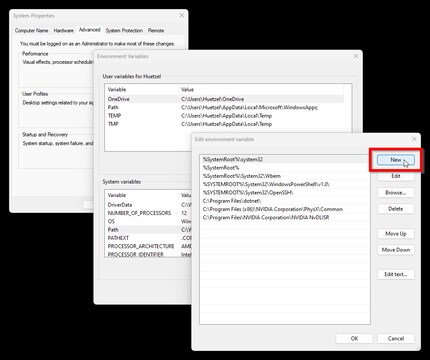The width and height of the screenshot is (430, 360).
Task: Select the C:\Program Files\dotnet\ entry
Action: pyautogui.click(x=285, y=201)
